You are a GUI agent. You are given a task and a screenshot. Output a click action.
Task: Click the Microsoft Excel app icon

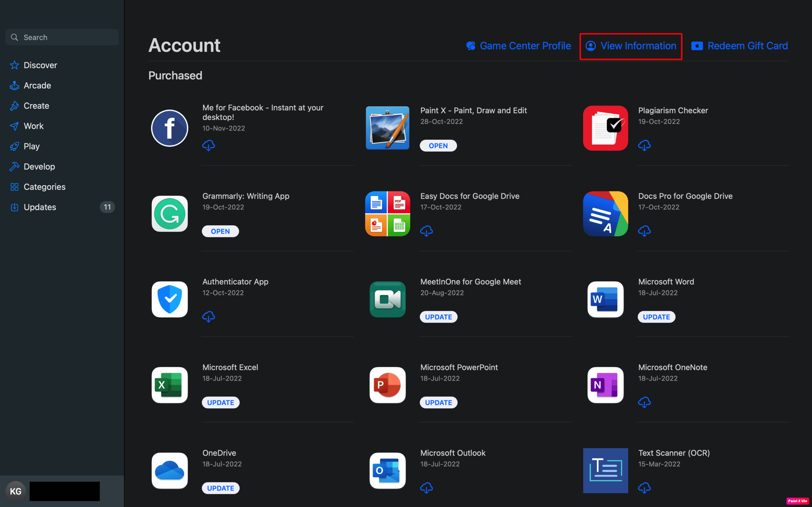click(169, 384)
